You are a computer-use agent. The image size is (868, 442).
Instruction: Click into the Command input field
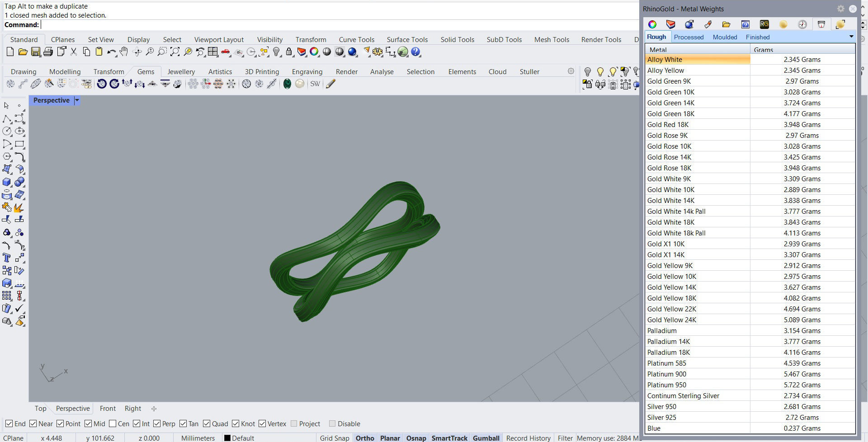(x=339, y=25)
